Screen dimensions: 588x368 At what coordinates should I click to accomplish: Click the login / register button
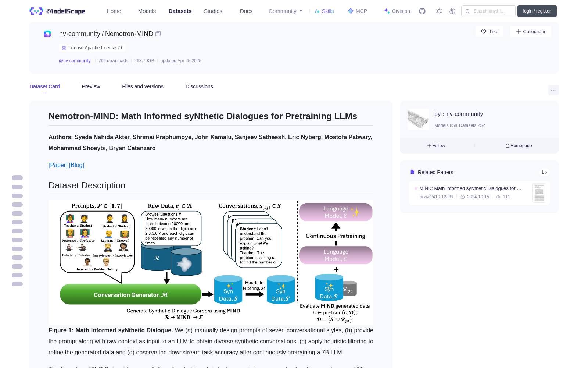tap(537, 11)
